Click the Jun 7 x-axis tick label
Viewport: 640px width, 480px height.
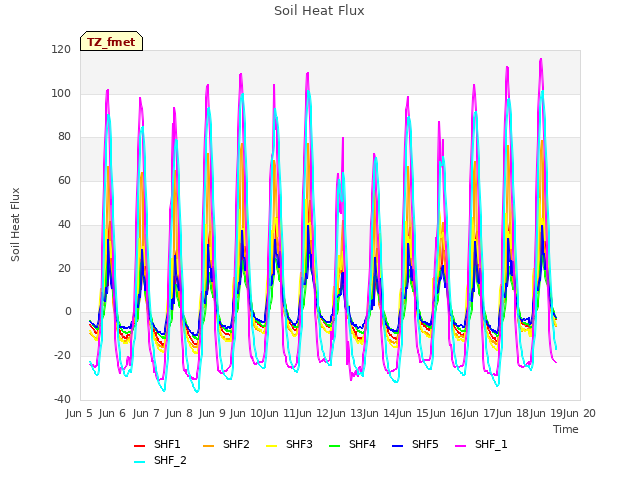click(x=146, y=413)
